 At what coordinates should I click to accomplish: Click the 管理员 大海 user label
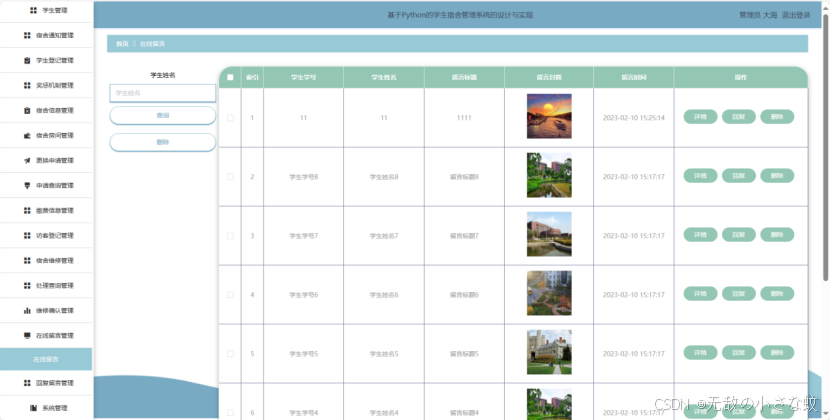pyautogui.click(x=758, y=15)
